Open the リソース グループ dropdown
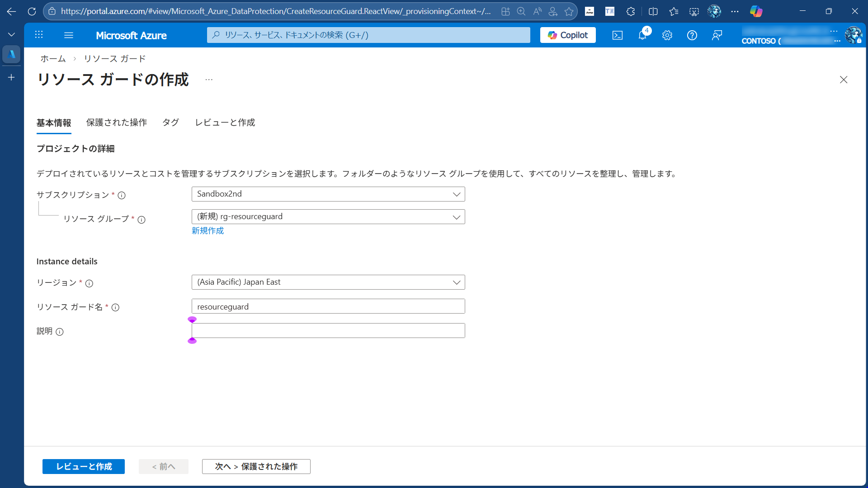The width and height of the screenshot is (868, 488). pyautogui.click(x=328, y=216)
